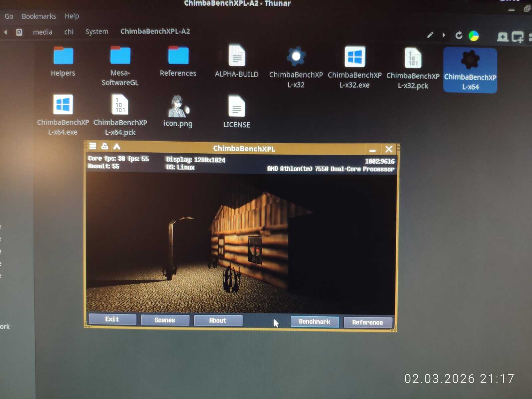Screen dimensions: 532x399
Task: Go back using the left arrow in path bar
Action: [x=6, y=32]
